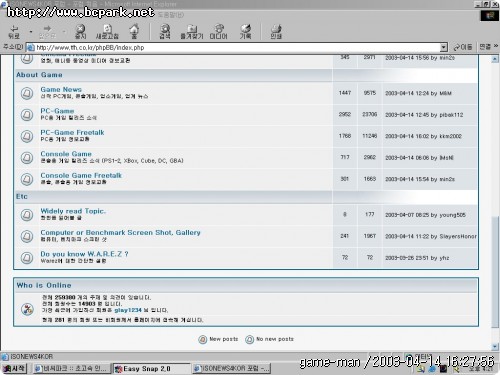Open the Favorites toolbar icon
The width and height of the screenshot is (500, 375).
point(192,32)
